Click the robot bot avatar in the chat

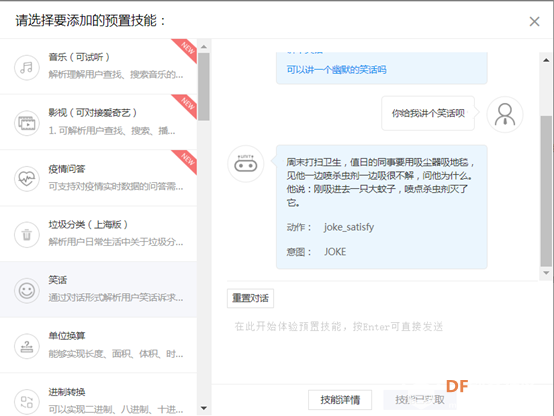pyautogui.click(x=246, y=164)
